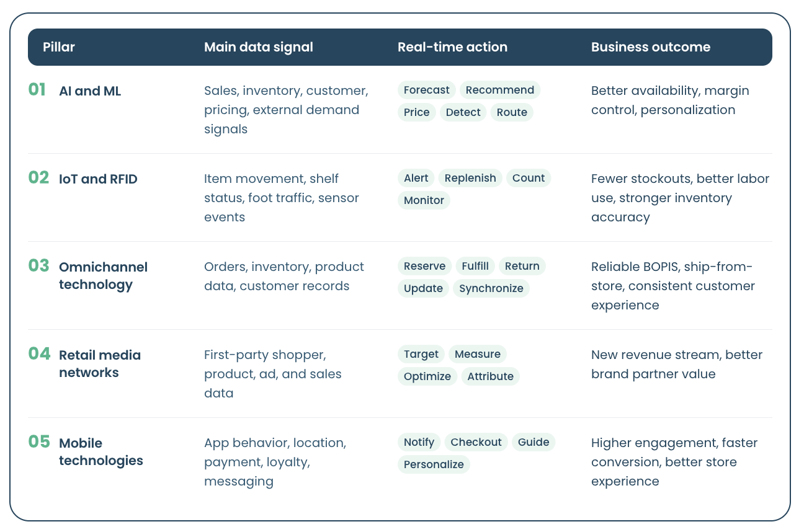Screen dimensions: 804x532
Task: Click the Replenish tag
Action: tap(471, 178)
